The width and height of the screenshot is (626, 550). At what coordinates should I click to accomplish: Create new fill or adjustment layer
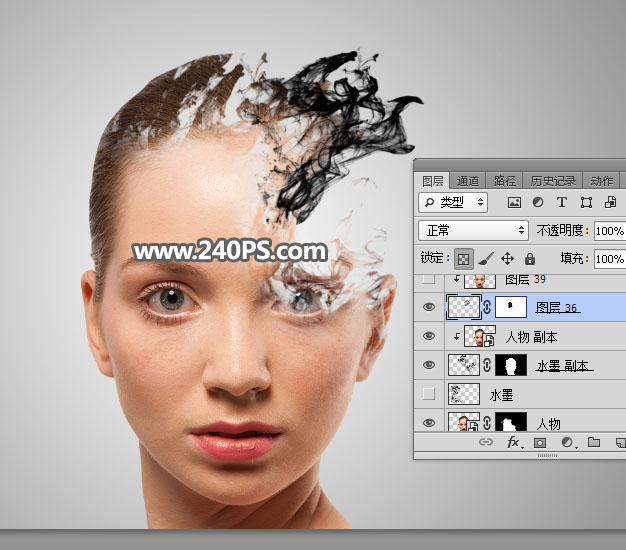pos(567,442)
